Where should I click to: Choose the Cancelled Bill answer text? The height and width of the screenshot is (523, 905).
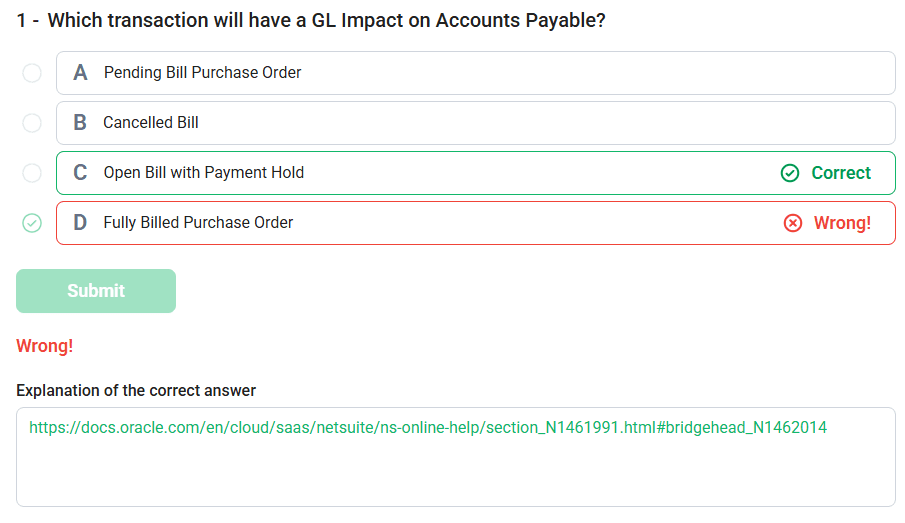pos(151,122)
